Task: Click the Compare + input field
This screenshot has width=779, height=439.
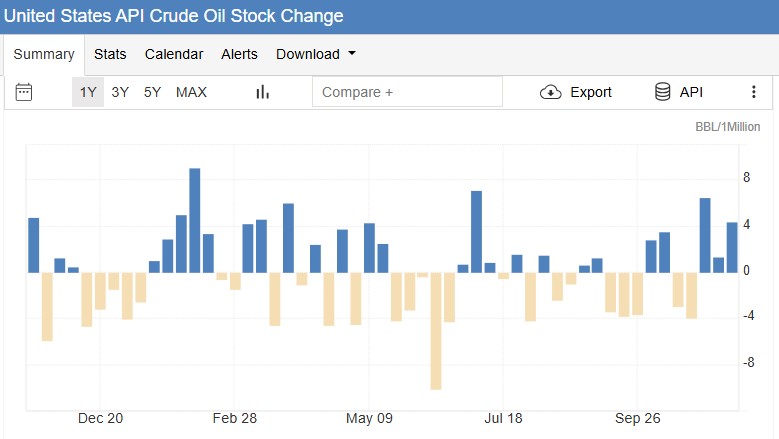Action: point(407,92)
